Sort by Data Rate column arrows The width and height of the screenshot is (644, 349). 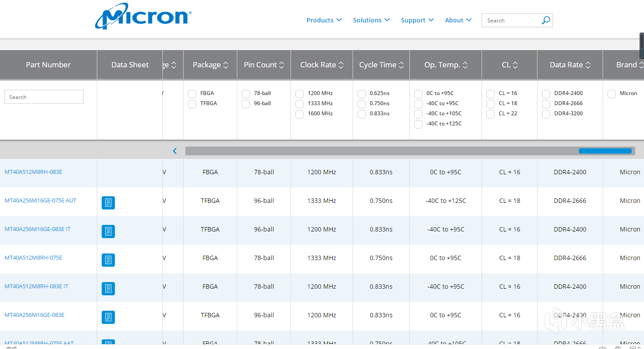pos(588,65)
